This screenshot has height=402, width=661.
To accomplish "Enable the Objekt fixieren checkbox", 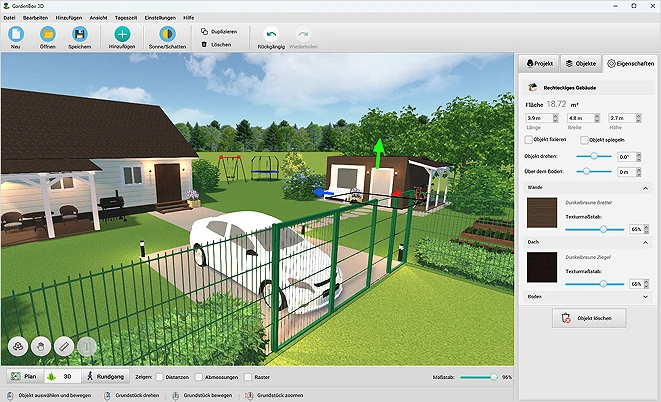I will click(529, 139).
